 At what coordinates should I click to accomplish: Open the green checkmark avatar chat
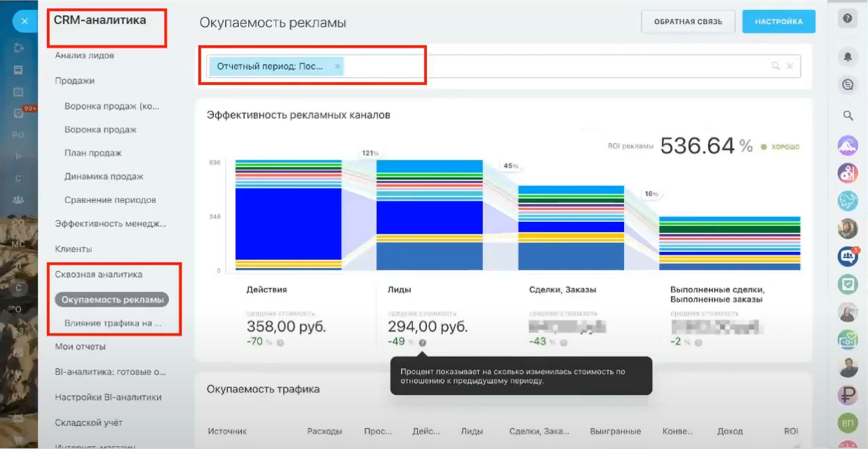[x=848, y=284]
